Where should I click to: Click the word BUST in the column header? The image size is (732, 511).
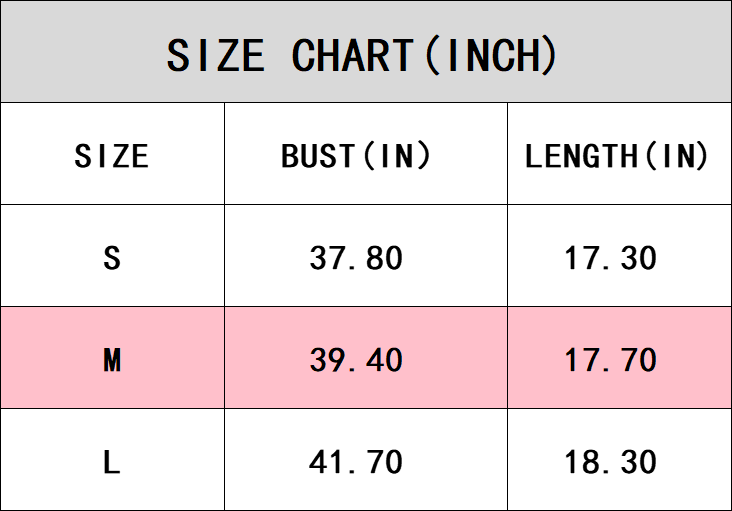tap(317, 156)
